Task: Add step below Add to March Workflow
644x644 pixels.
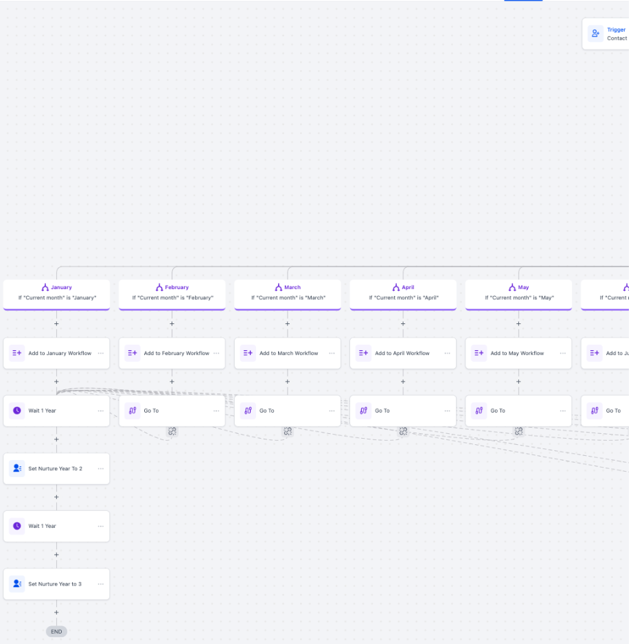Action: coord(288,382)
